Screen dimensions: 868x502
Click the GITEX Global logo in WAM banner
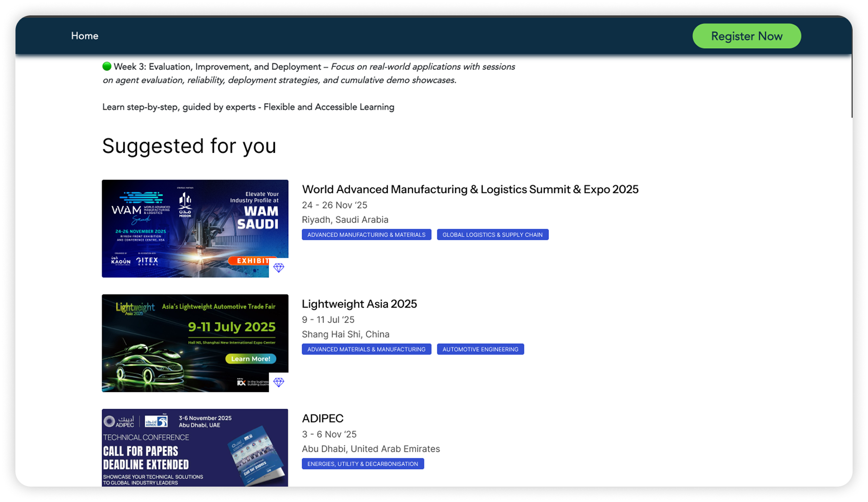[147, 261]
